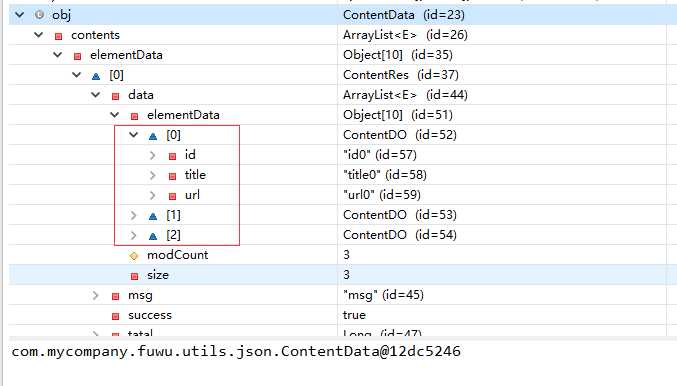
Task: Collapse the elementData Object[10] (id=51) node
Action: tap(114, 114)
